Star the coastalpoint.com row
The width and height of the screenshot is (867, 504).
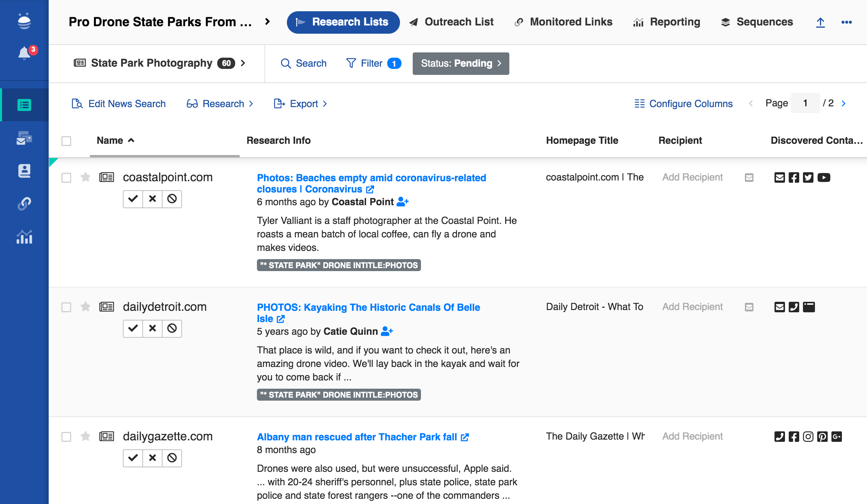(x=85, y=177)
